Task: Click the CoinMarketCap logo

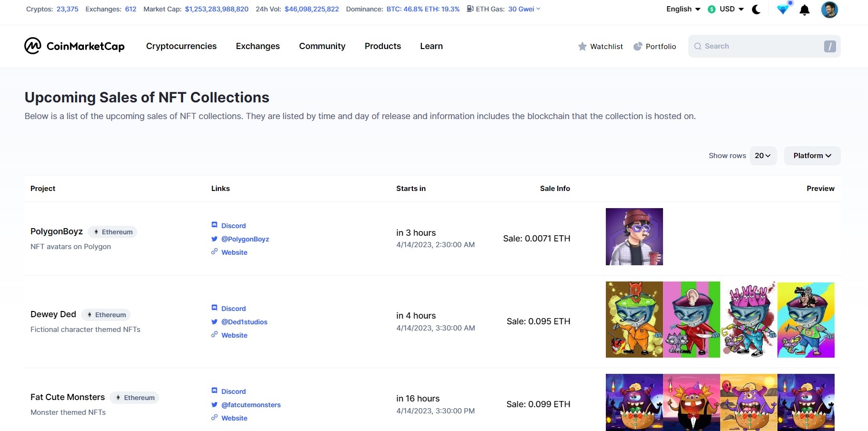Action: (x=74, y=46)
